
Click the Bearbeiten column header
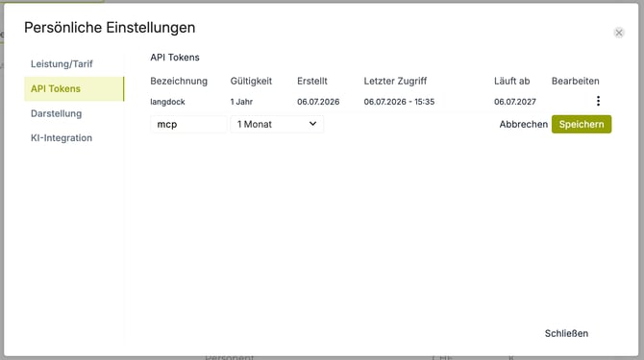coord(575,82)
